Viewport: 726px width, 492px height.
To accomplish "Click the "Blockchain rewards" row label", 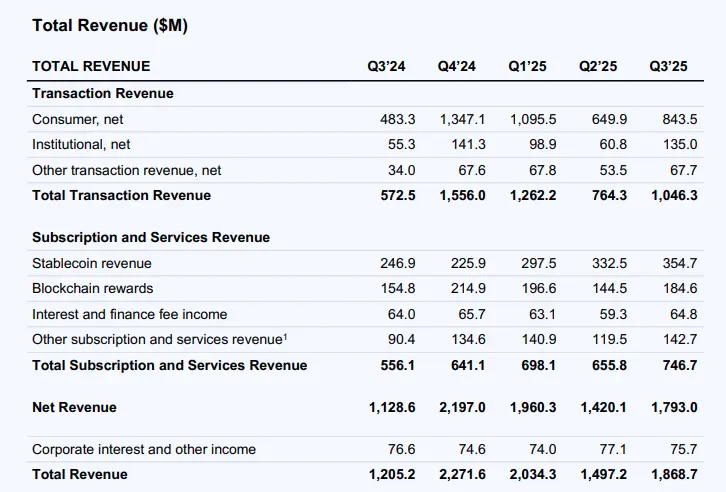I will [93, 289].
